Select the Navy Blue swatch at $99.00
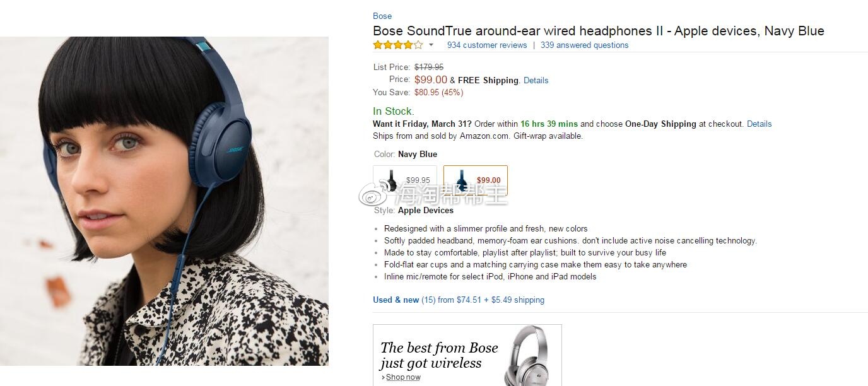 click(476, 180)
